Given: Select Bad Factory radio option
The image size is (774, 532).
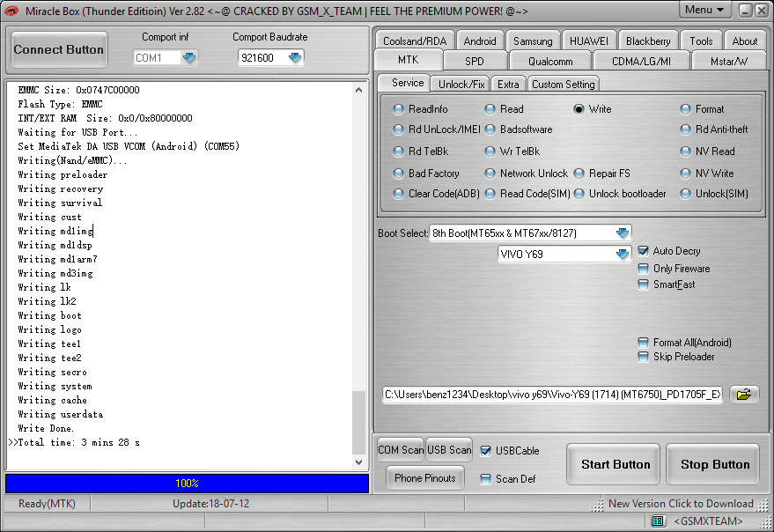Looking at the screenshot, I should pyautogui.click(x=398, y=174).
